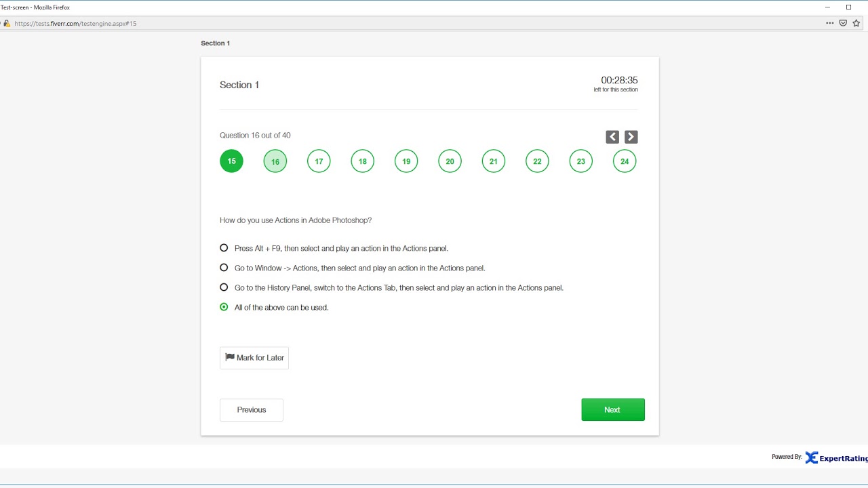This screenshot has width=868, height=488.
Task: Minimize the Firefox window
Action: point(827,7)
